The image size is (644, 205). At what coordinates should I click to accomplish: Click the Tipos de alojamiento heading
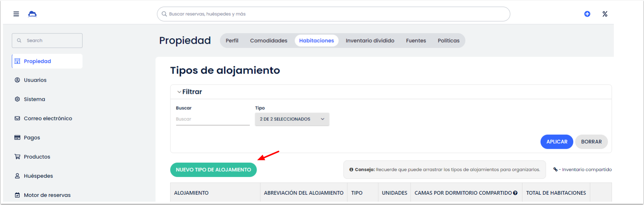225,70
